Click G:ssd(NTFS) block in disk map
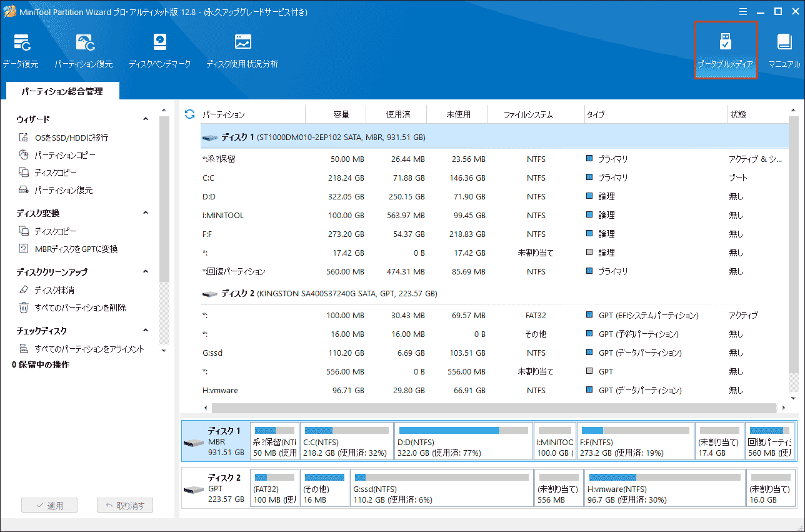 pos(441,488)
